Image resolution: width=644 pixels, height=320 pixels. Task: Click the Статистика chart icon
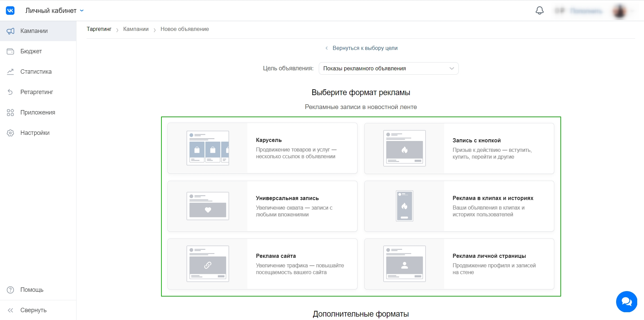pyautogui.click(x=11, y=72)
